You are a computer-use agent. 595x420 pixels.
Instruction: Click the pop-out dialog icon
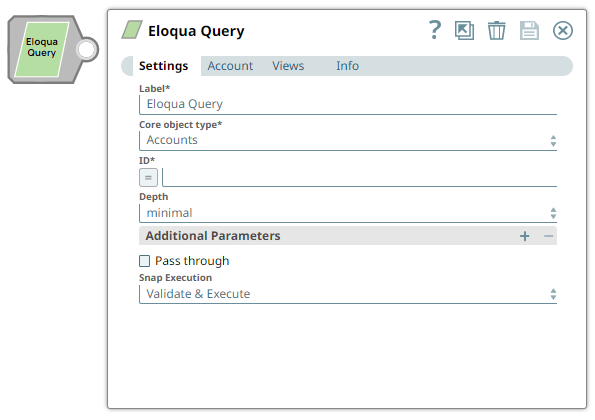pyautogui.click(x=464, y=30)
